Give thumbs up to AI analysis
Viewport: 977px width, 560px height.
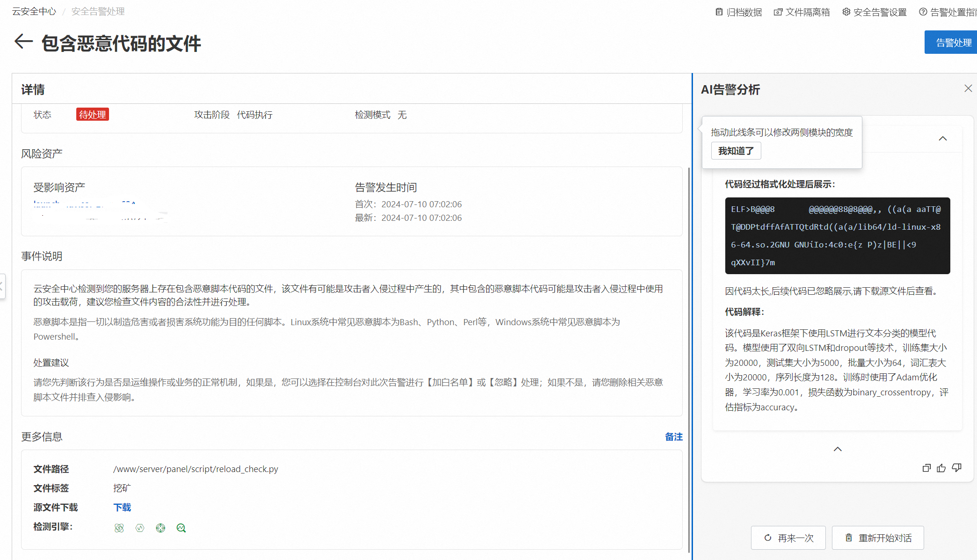coord(941,468)
